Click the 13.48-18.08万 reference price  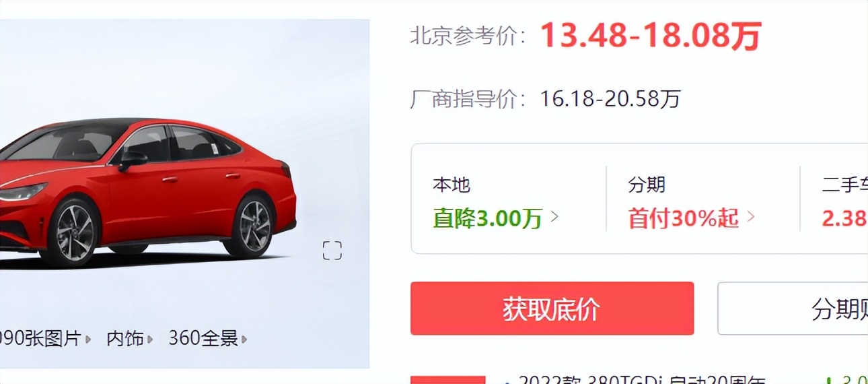click(651, 36)
